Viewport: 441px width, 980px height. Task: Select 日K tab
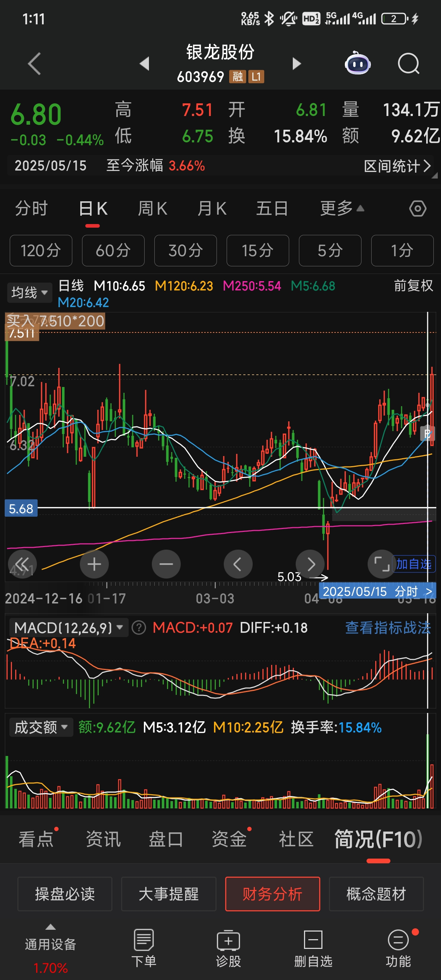pos(93,209)
